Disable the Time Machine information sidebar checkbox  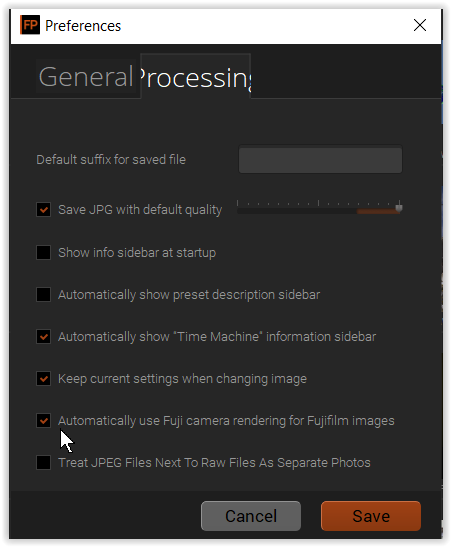pyautogui.click(x=44, y=337)
